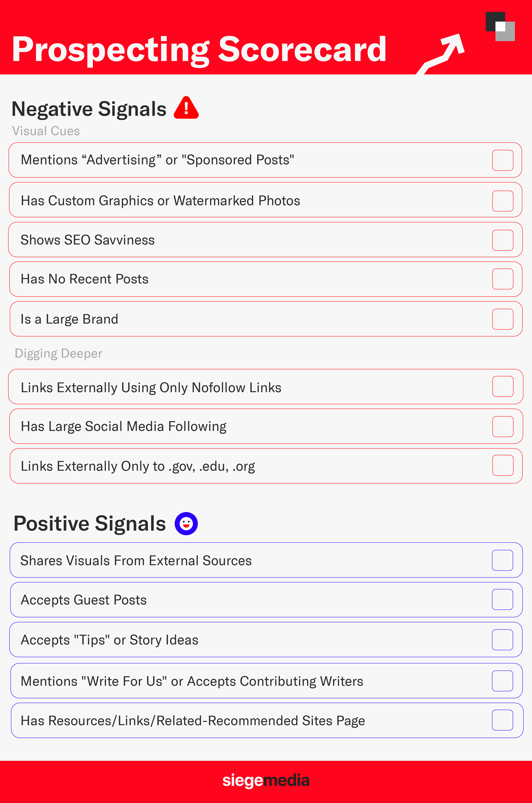Check the "Sponsored Posts" mention checkbox

coord(503,160)
